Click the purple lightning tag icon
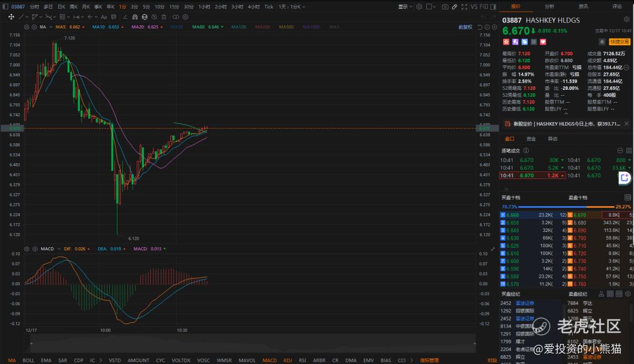Viewport: 634px width, 364px height. pos(515,42)
